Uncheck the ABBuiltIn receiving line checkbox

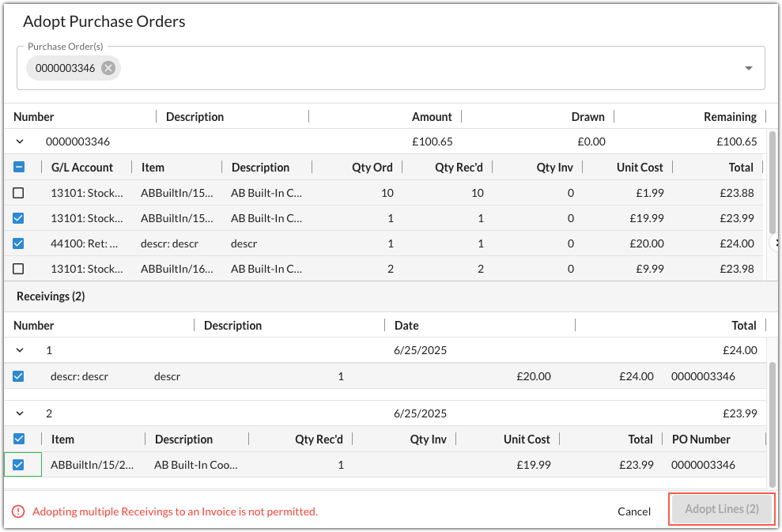coord(18,465)
